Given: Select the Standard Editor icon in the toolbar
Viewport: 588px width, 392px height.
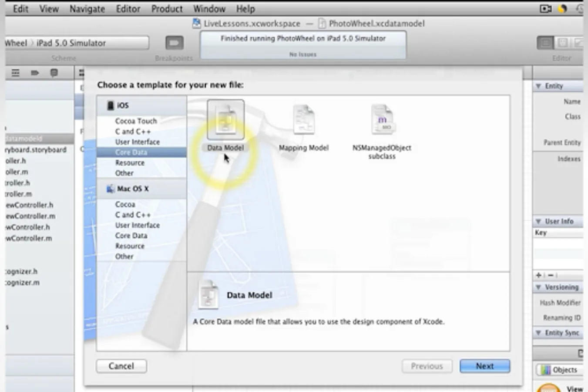Looking at the screenshot, I should click(x=545, y=43).
